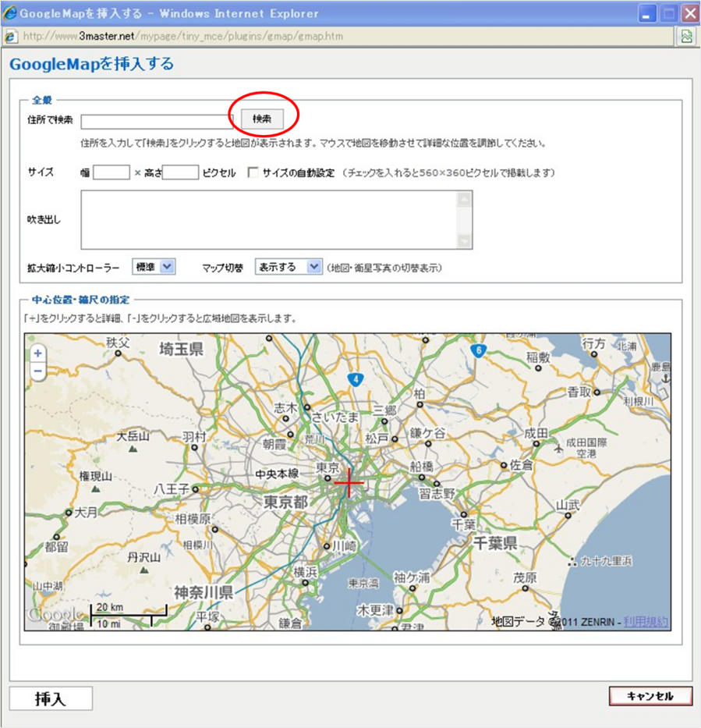This screenshot has height=728, width=701.
Task: Click the 木更津 city label
Action: pyautogui.click(x=375, y=610)
